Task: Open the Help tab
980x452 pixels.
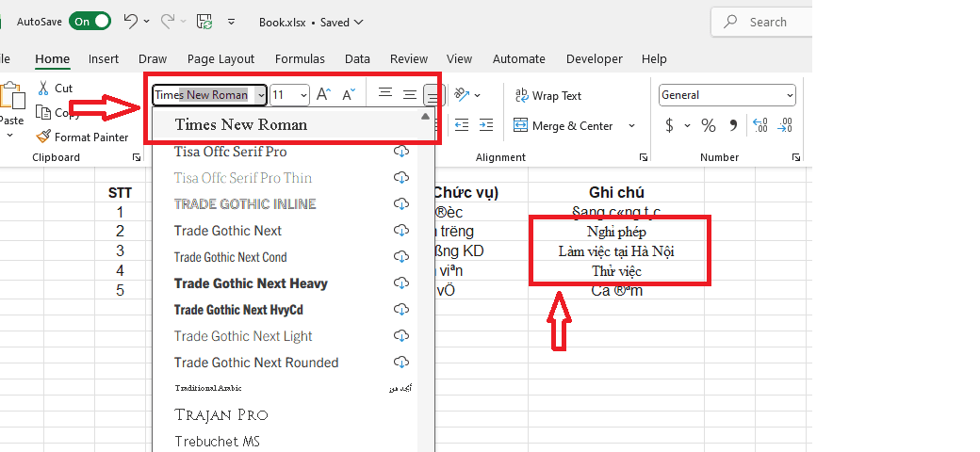Action: (654, 58)
